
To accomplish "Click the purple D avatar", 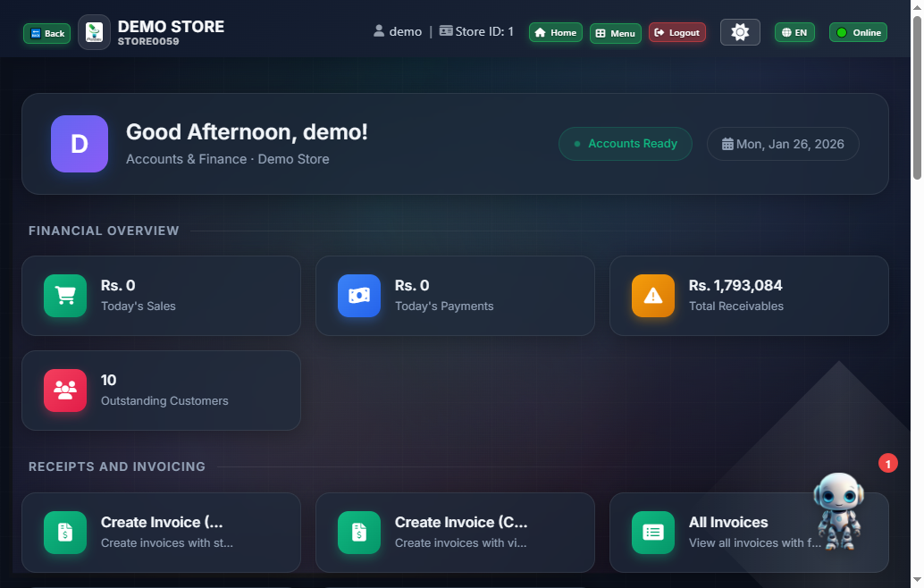I will tap(80, 144).
